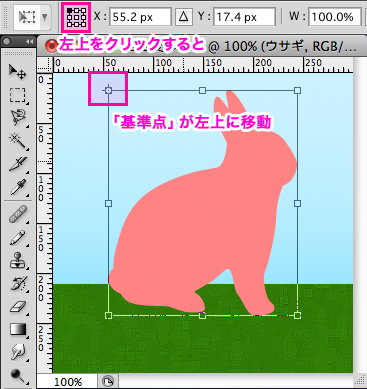Click the ruler origin corner box
The height and width of the screenshot is (389, 367).
pos(45,65)
